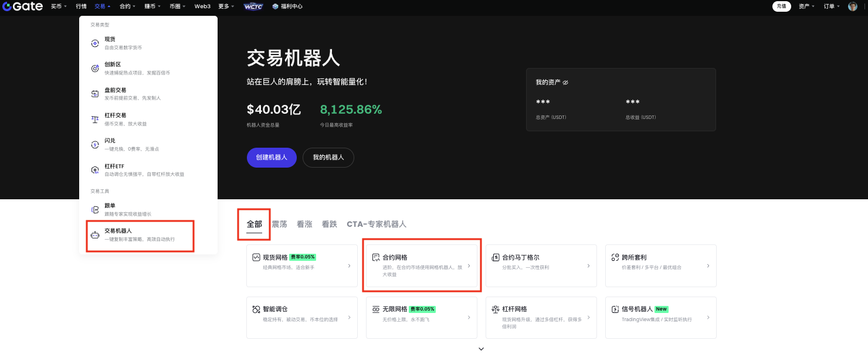Click the user avatar icon
This screenshot has width=868, height=354.
click(853, 6)
